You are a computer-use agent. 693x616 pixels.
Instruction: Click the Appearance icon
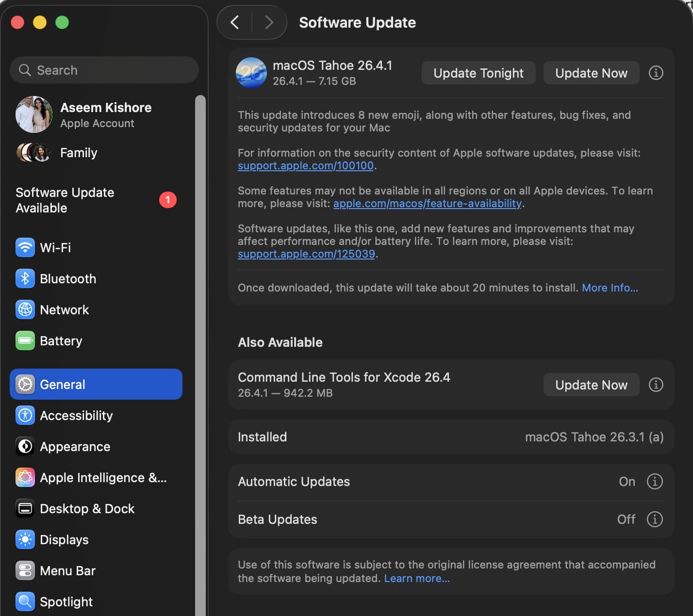pos(25,446)
